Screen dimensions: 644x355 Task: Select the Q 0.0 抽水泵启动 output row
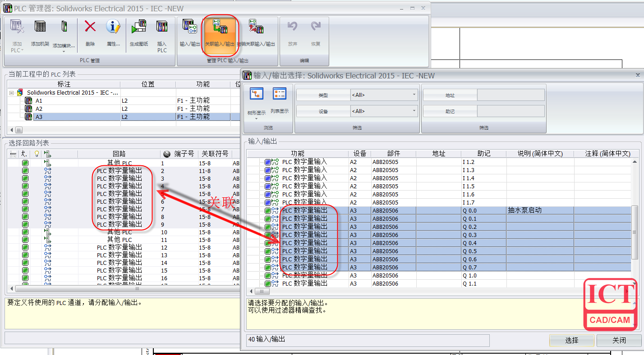click(406, 210)
